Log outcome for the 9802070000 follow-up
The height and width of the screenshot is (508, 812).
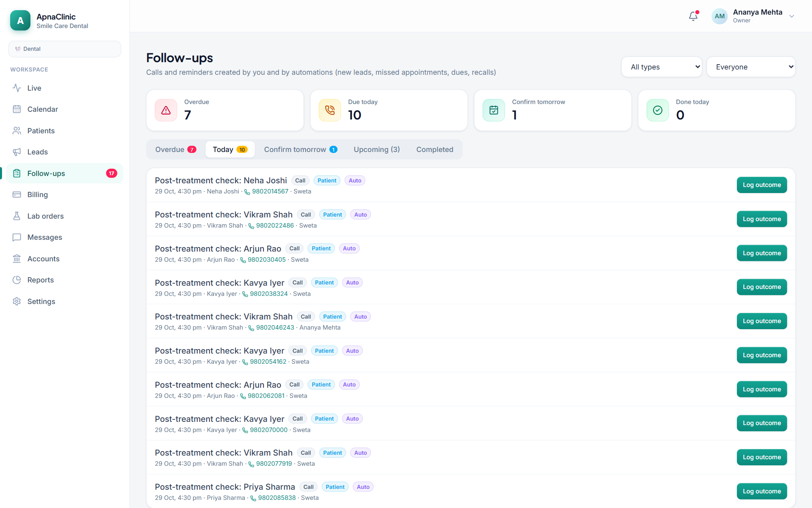762,423
